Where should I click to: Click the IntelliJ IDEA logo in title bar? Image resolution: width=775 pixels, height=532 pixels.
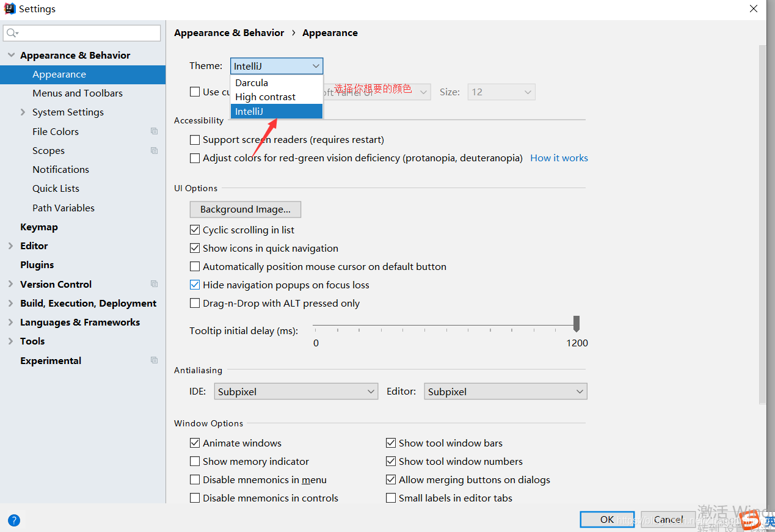(x=9, y=9)
